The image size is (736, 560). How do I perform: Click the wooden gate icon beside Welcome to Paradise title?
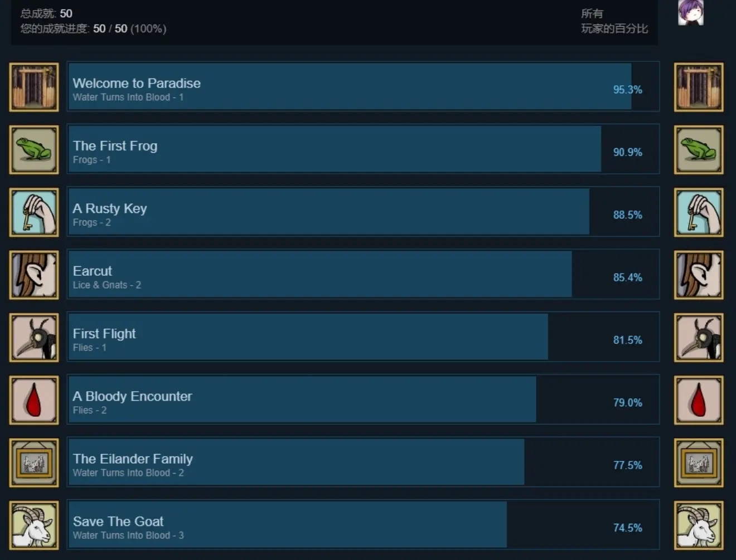coord(34,87)
